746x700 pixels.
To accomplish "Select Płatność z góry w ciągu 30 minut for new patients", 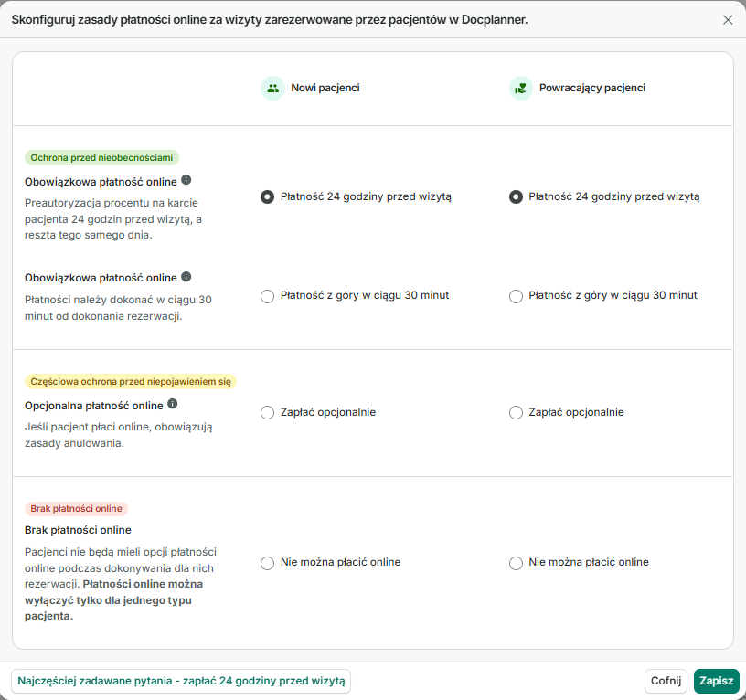I will 267,295.
